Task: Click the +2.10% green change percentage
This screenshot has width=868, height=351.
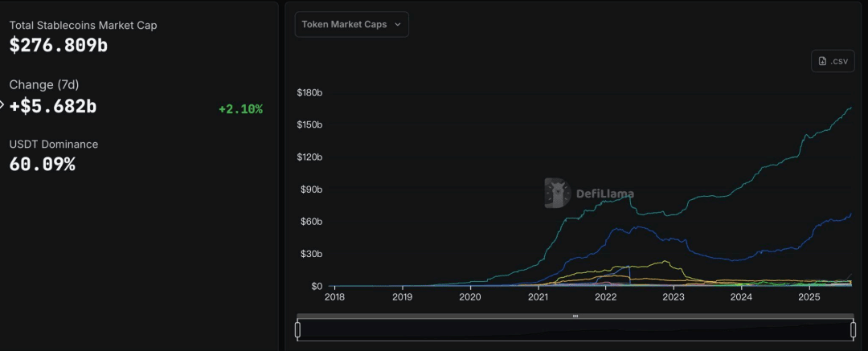Action: pyautogui.click(x=241, y=109)
